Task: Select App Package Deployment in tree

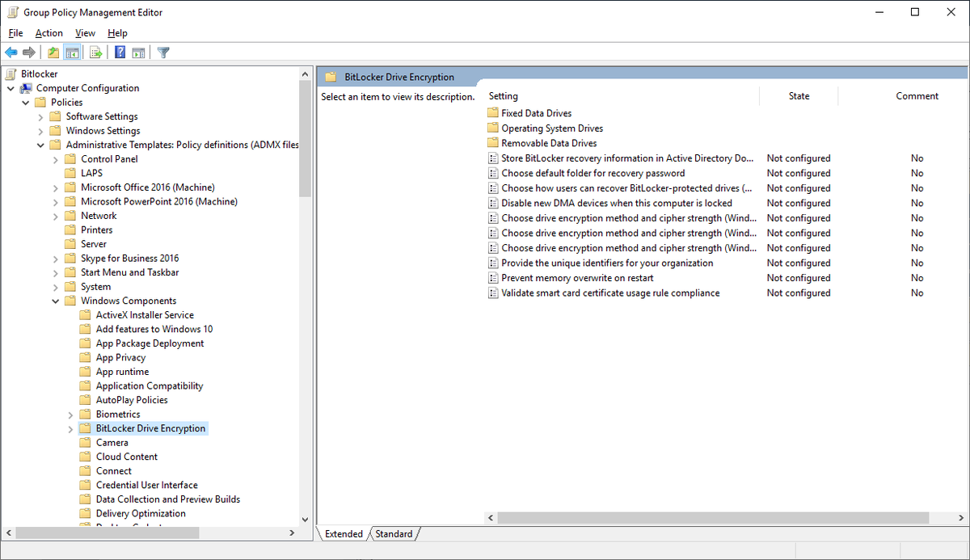Action: 150,343
